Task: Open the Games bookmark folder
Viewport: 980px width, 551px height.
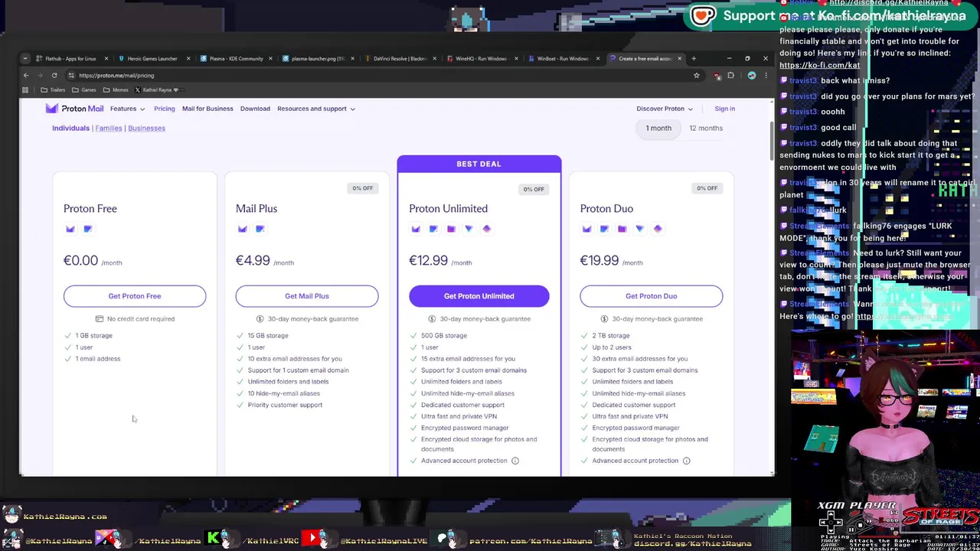Action: click(x=83, y=90)
